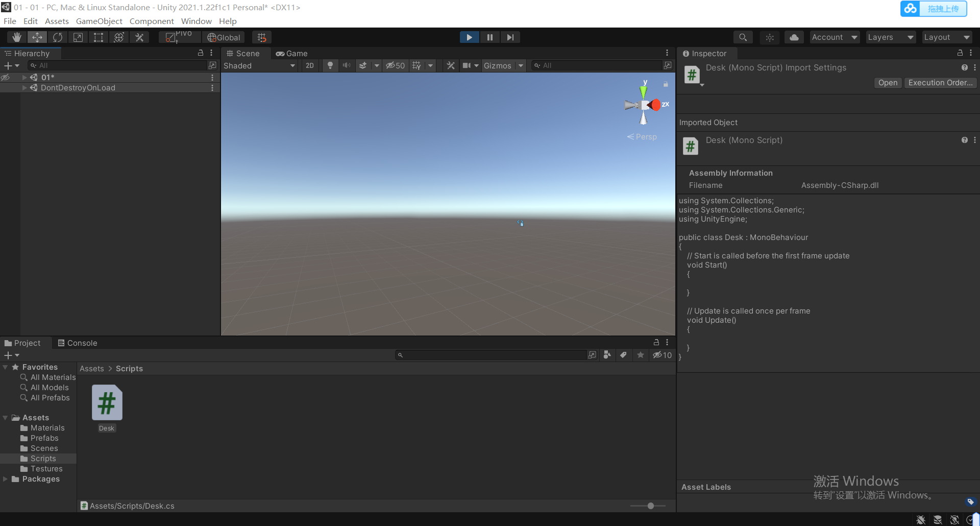Toggle scene effects (skybox) icon
The width and height of the screenshot is (980, 526).
(x=363, y=65)
